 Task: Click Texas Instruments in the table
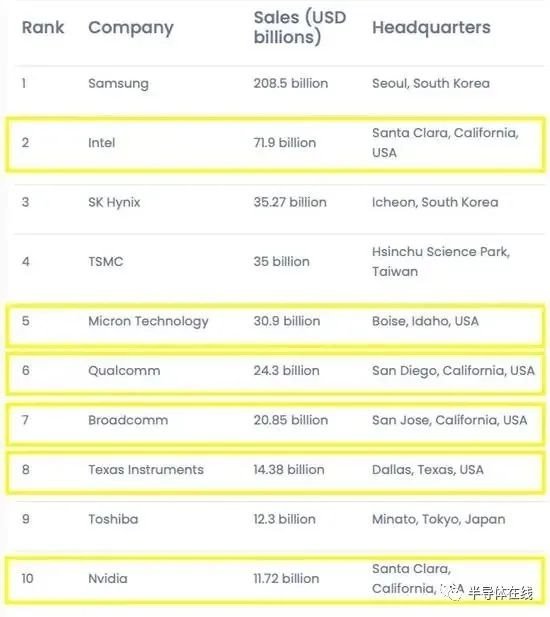pos(146,469)
